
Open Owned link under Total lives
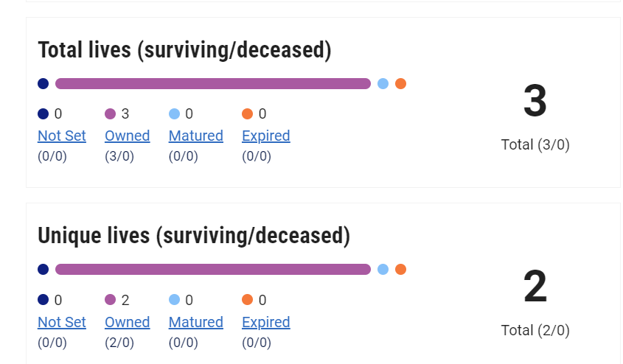[x=127, y=136]
